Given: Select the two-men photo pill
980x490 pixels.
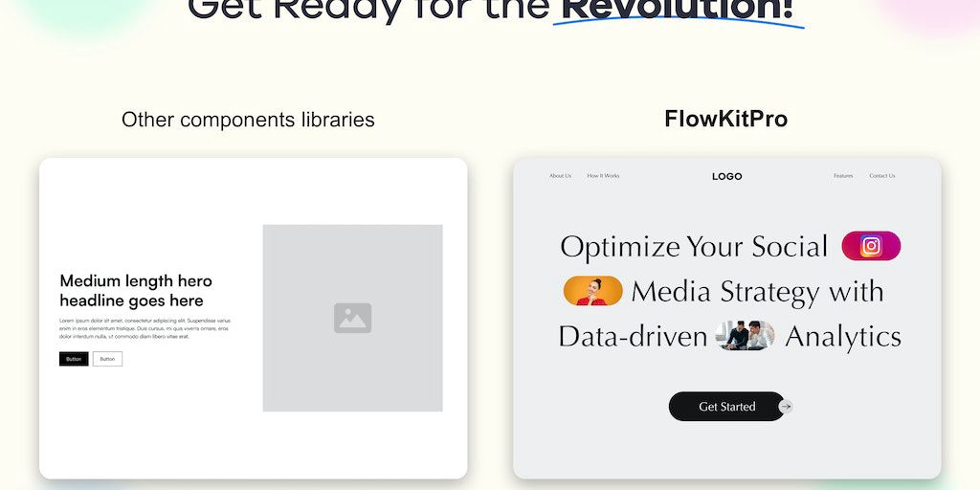Looking at the screenshot, I should point(746,336).
